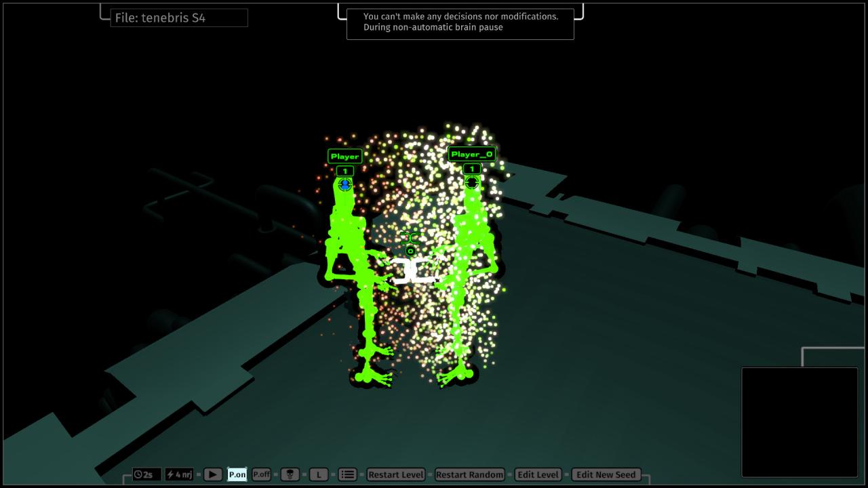This screenshot has width=868, height=488.
Task: Select the Player_0 name tag
Action: 471,154
